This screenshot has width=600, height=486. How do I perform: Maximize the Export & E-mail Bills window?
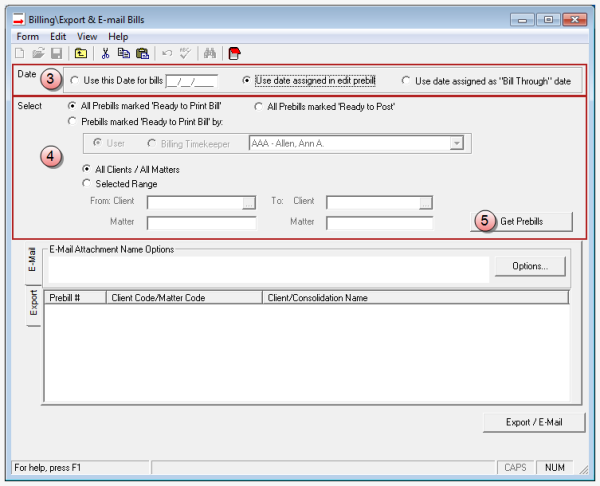tap(548, 20)
